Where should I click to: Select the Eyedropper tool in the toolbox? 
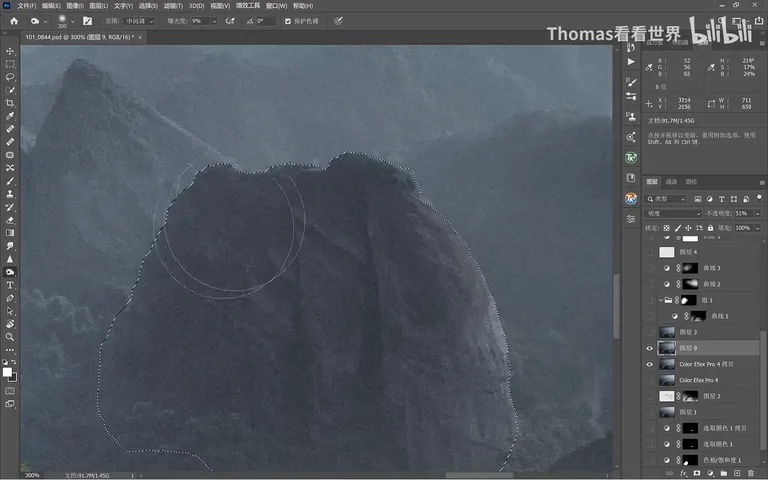[x=10, y=116]
